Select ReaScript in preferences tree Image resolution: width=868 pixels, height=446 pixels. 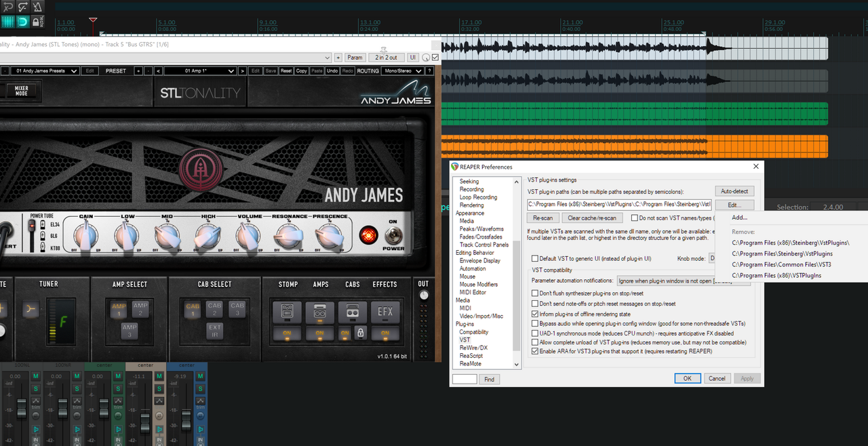point(471,356)
